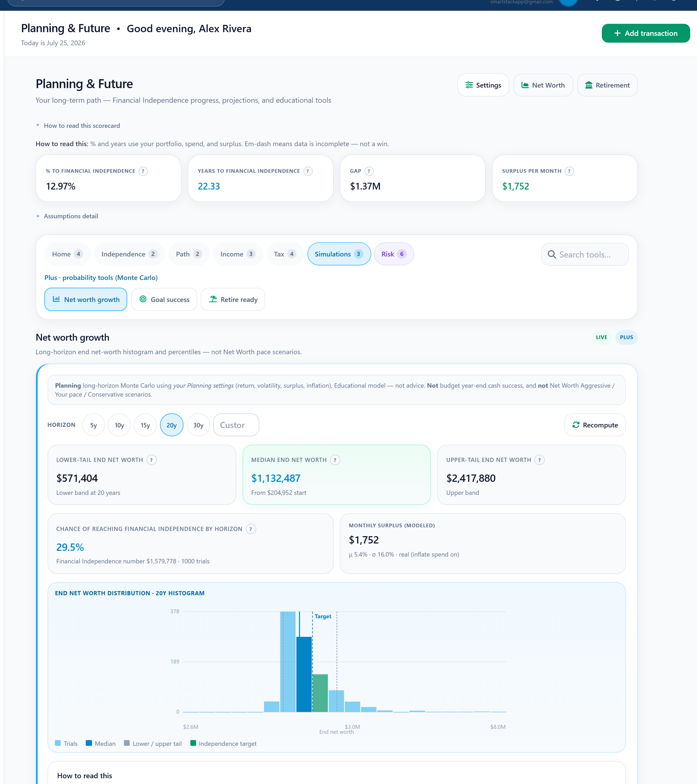The width and height of the screenshot is (697, 784).
Task: Go to Net Worth page
Action: click(x=543, y=85)
